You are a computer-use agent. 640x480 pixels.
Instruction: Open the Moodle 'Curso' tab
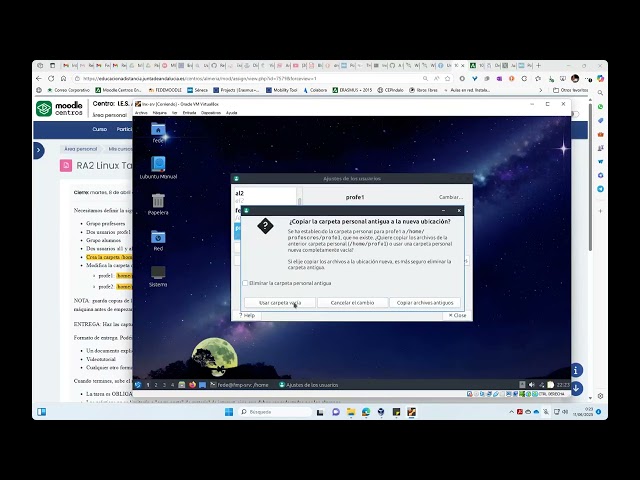pyautogui.click(x=100, y=129)
